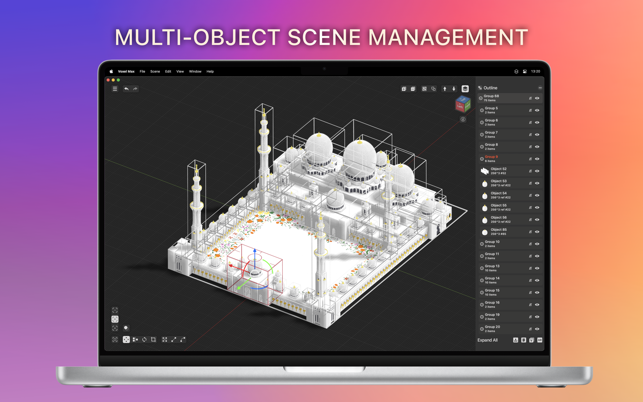
Task: Hide Group 10 using its eye icon
Action: click(x=537, y=244)
